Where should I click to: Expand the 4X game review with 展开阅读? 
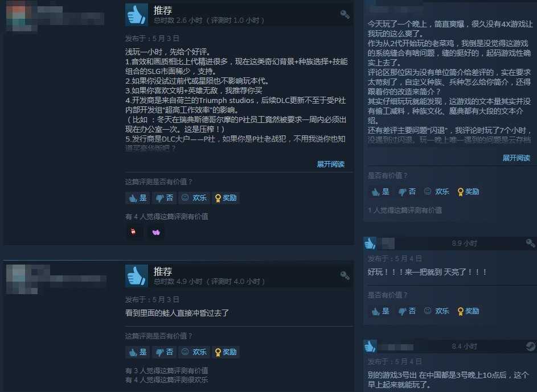(516, 158)
